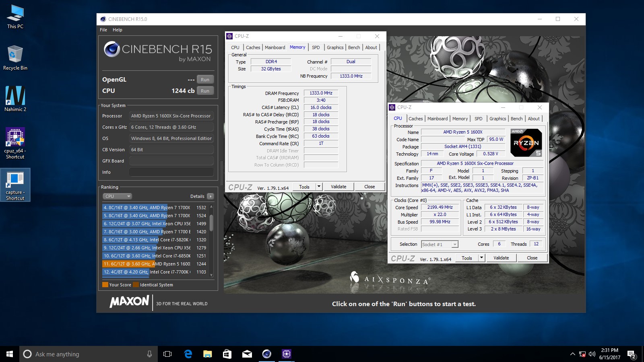This screenshot has width=644, height=362.
Task: Click the Cinebench R15 logo
Action: (158, 52)
